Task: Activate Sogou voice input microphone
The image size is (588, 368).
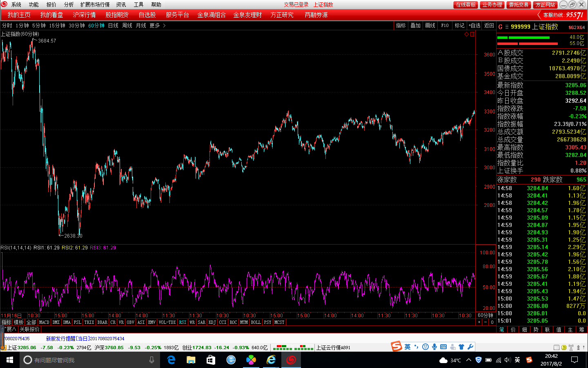Action: 434,347
